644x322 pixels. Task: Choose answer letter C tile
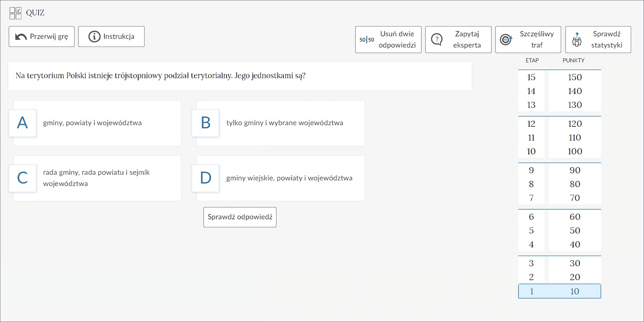23,178
